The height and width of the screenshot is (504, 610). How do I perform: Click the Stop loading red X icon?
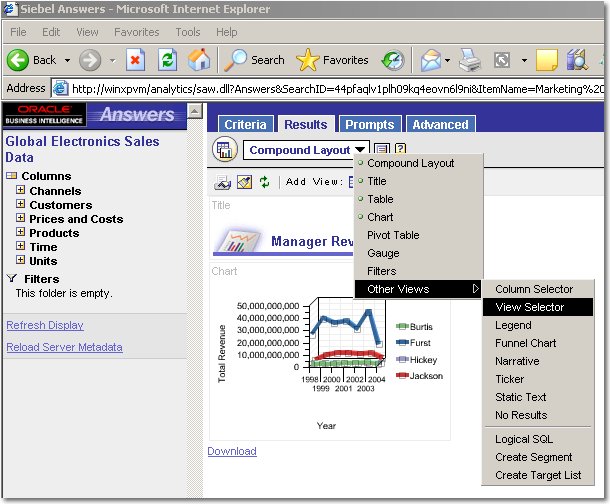coord(135,60)
